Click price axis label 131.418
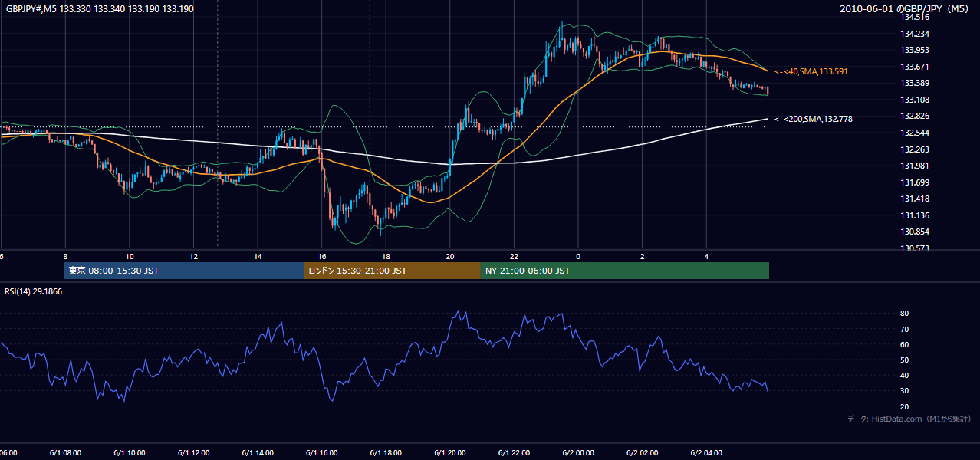The image size is (980, 460). [x=915, y=199]
